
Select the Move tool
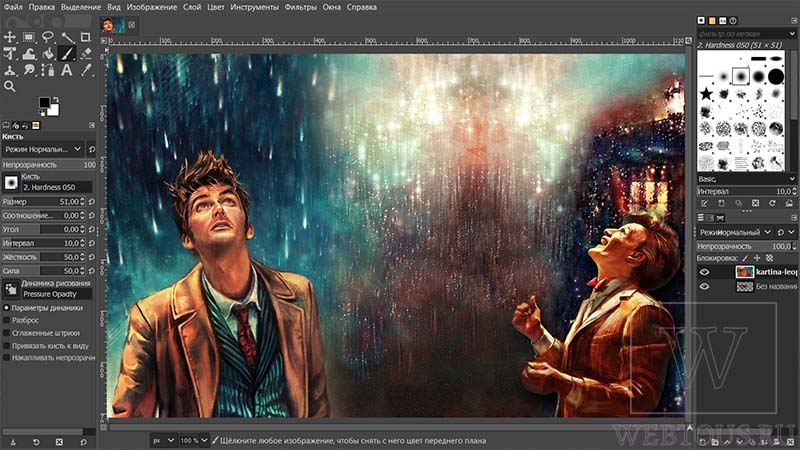click(x=10, y=37)
